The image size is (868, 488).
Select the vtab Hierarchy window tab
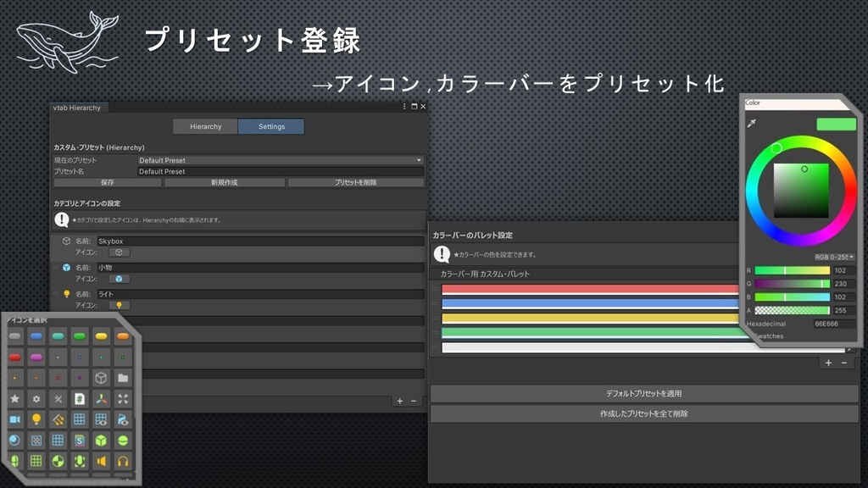[x=77, y=108]
